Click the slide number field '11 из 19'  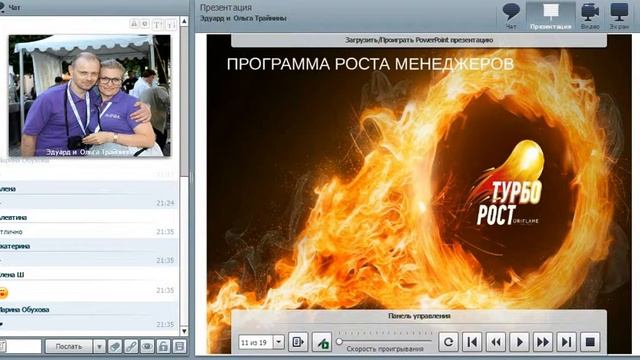click(256, 342)
